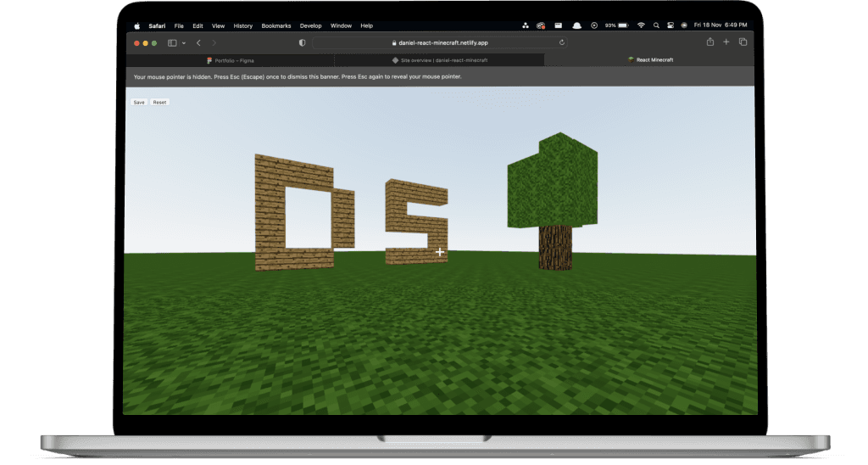Show the tab overview icon

(x=743, y=42)
